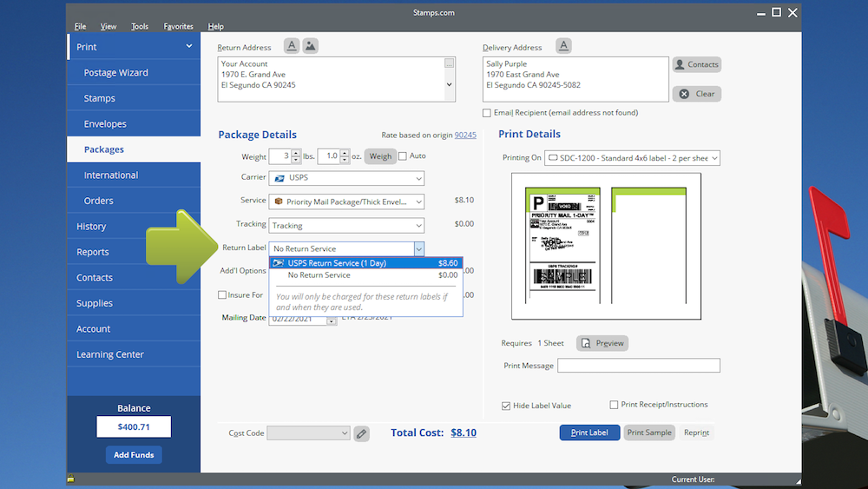Click the Print Label button

pyautogui.click(x=589, y=433)
